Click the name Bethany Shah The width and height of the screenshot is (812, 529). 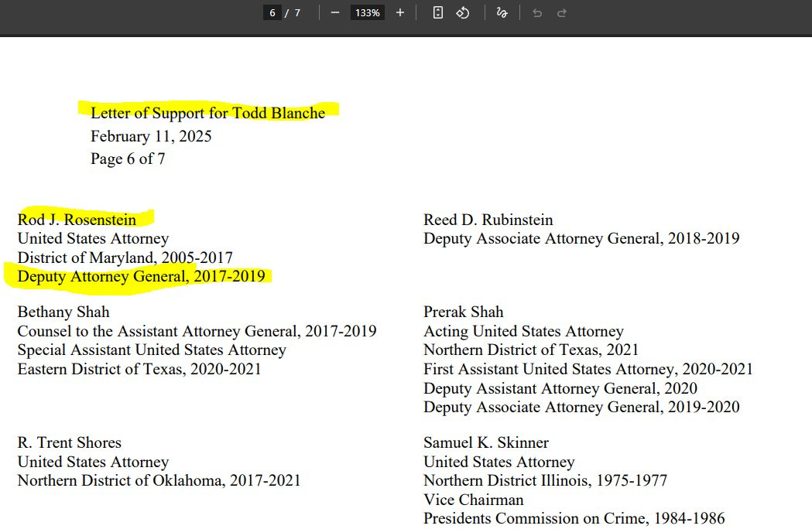pyautogui.click(x=63, y=312)
